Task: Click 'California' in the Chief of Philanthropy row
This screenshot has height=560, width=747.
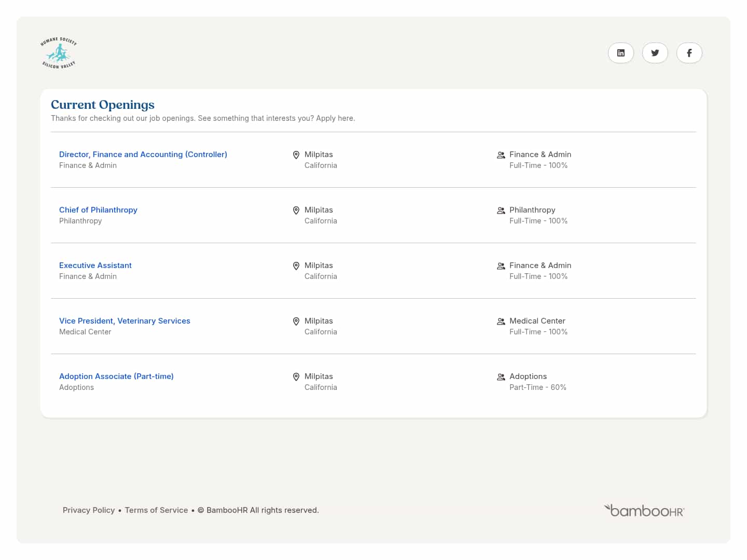Action: pyautogui.click(x=321, y=221)
